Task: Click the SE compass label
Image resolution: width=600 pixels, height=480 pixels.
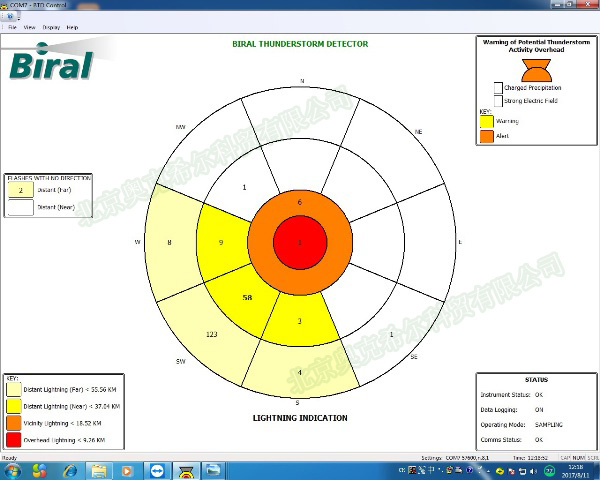Action: coord(414,357)
